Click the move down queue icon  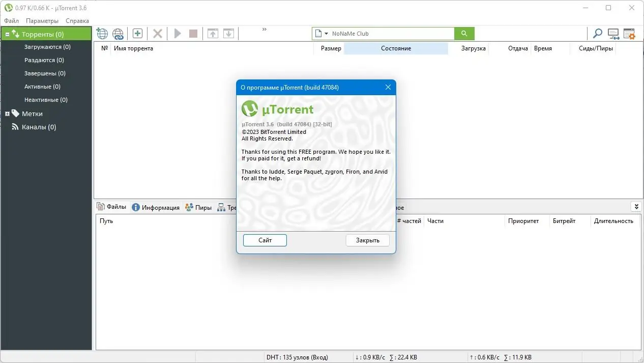pos(229,34)
